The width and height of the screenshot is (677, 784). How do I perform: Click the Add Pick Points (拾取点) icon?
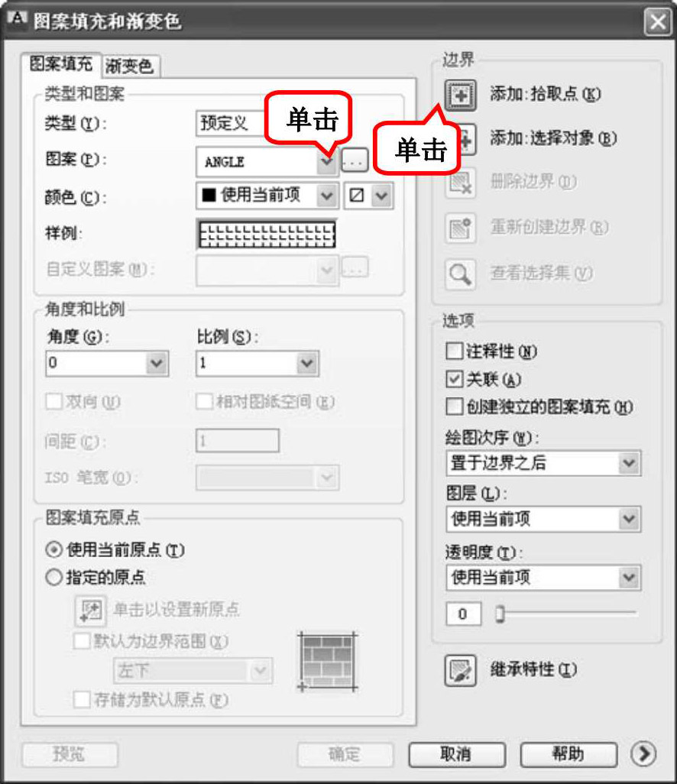pos(460,95)
